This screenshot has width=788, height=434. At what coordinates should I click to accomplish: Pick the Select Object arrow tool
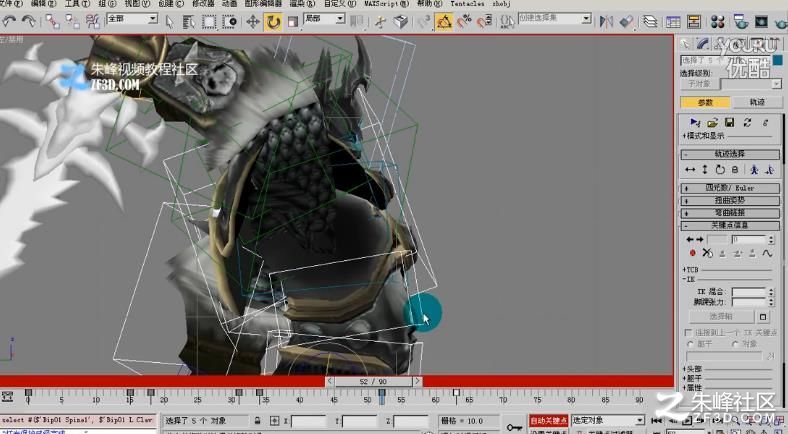click(169, 22)
